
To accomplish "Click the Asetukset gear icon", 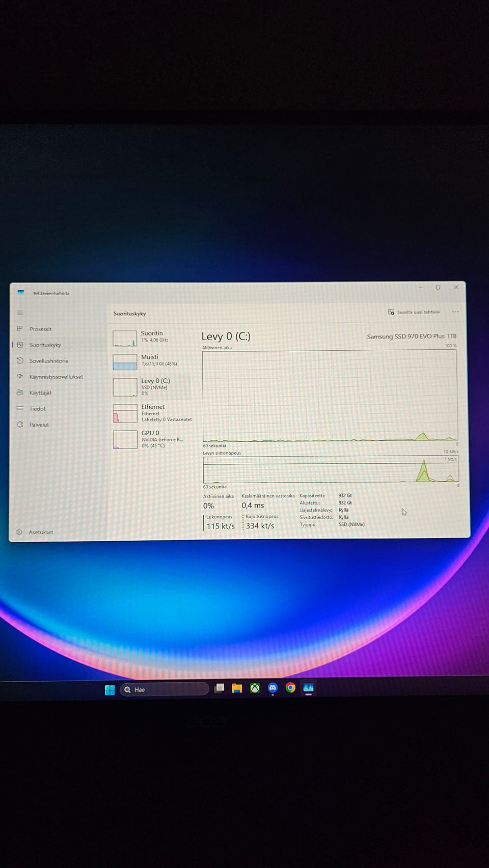I will [19, 532].
